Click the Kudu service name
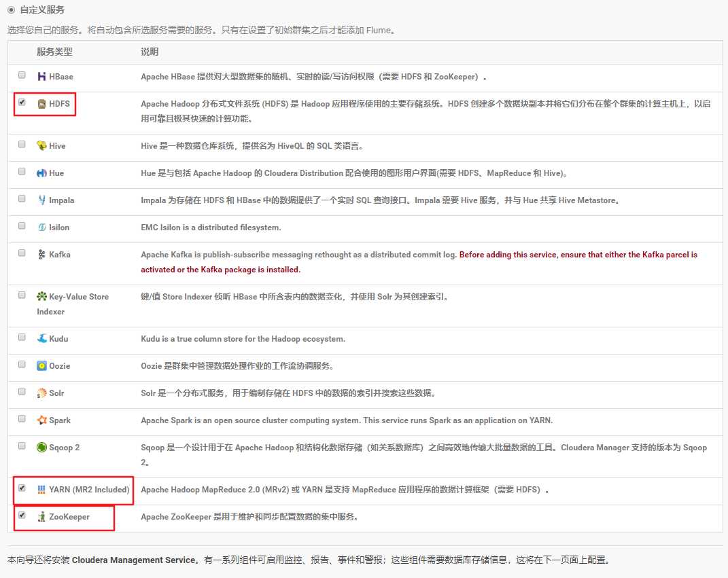 (58, 339)
